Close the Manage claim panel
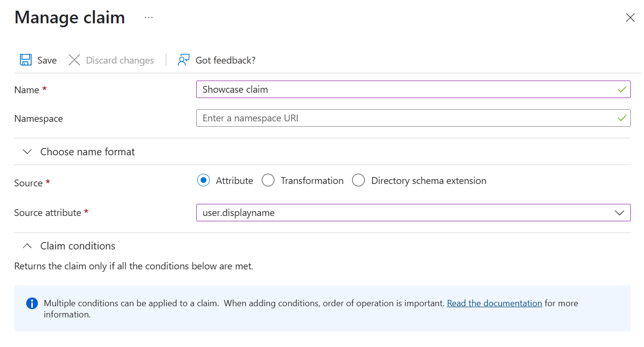644x347 pixels. (630, 18)
